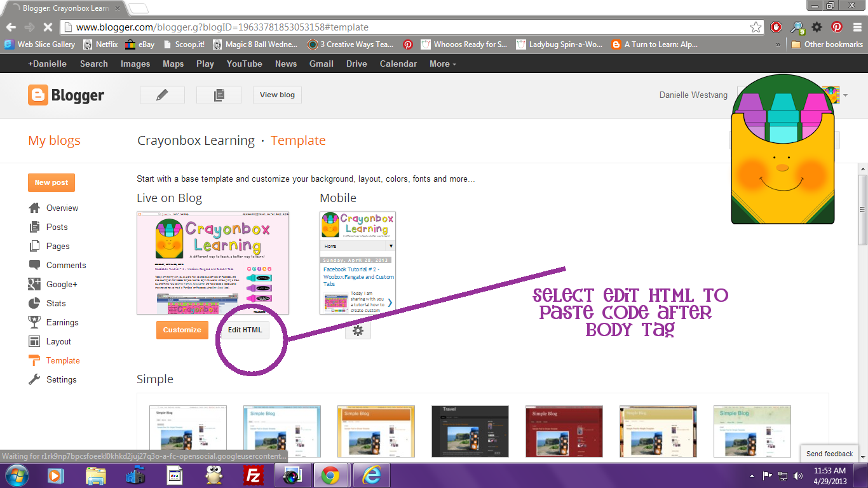Show hidden icons in the system tray

tap(753, 475)
